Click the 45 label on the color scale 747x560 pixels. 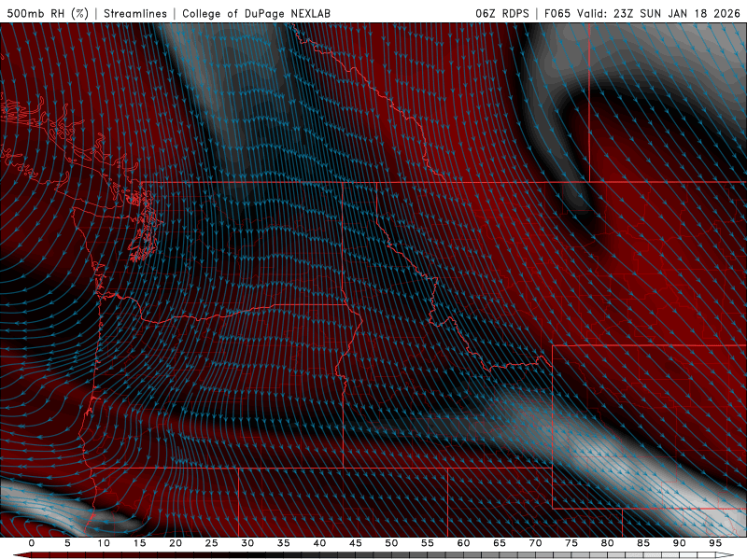tap(356, 543)
